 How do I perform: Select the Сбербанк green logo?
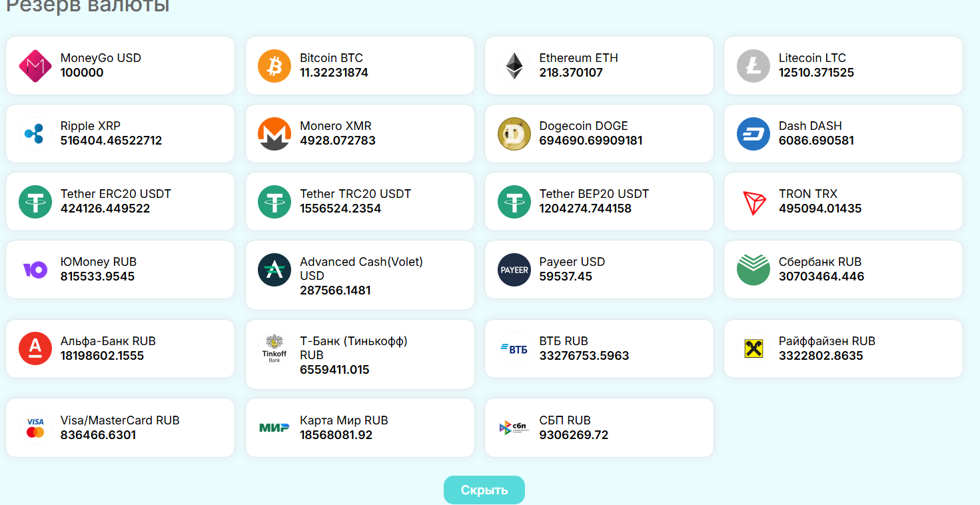[x=753, y=269]
